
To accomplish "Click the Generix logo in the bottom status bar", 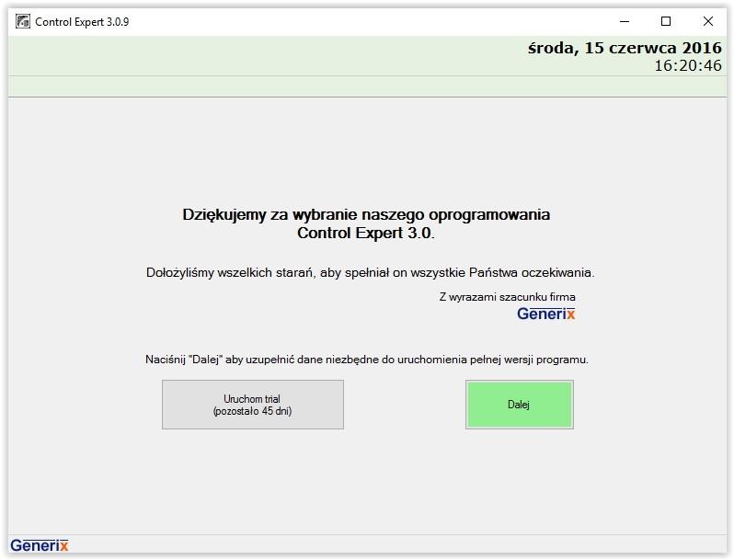I will (x=40, y=545).
